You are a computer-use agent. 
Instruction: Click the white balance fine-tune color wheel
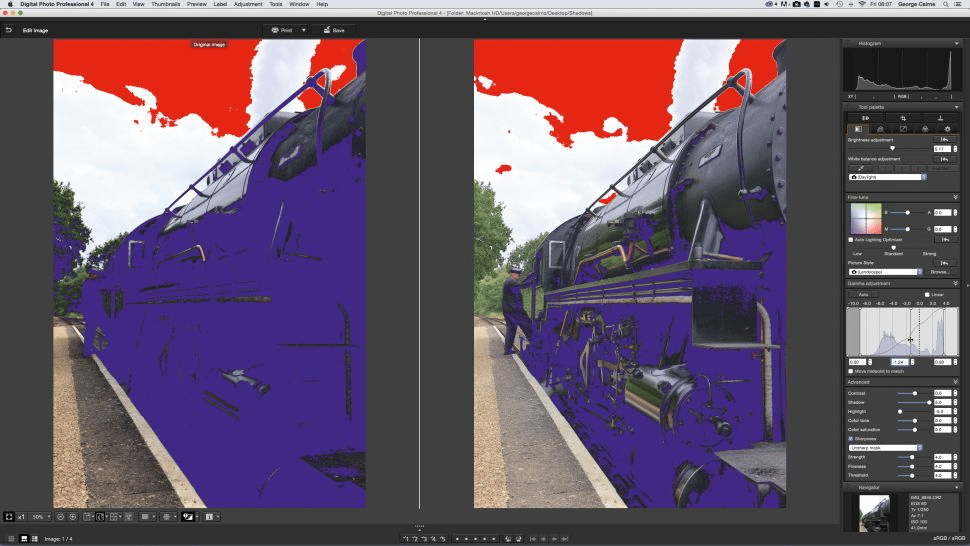tap(865, 218)
